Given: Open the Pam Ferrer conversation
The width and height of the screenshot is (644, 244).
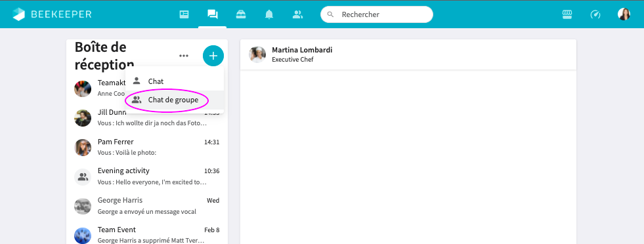Looking at the screenshot, I should (147, 147).
